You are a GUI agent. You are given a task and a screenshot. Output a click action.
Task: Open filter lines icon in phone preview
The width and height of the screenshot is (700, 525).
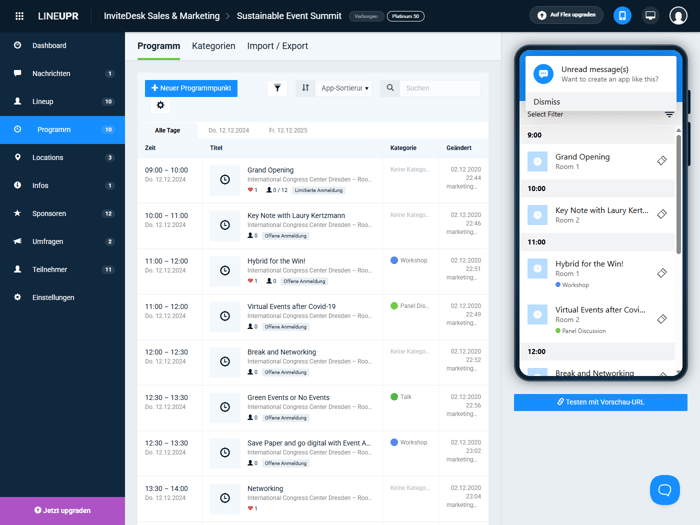[669, 114]
